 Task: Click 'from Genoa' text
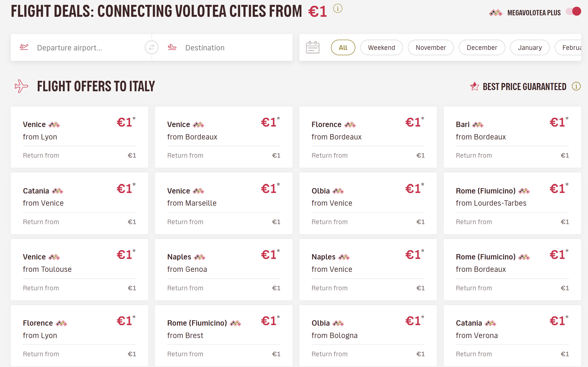[187, 269]
